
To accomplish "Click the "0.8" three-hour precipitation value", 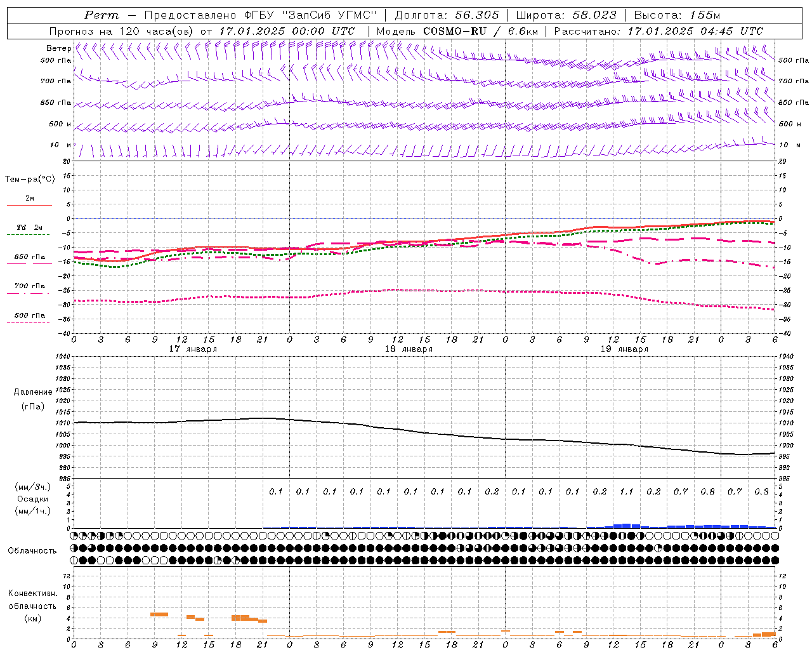I will click(x=707, y=492).
